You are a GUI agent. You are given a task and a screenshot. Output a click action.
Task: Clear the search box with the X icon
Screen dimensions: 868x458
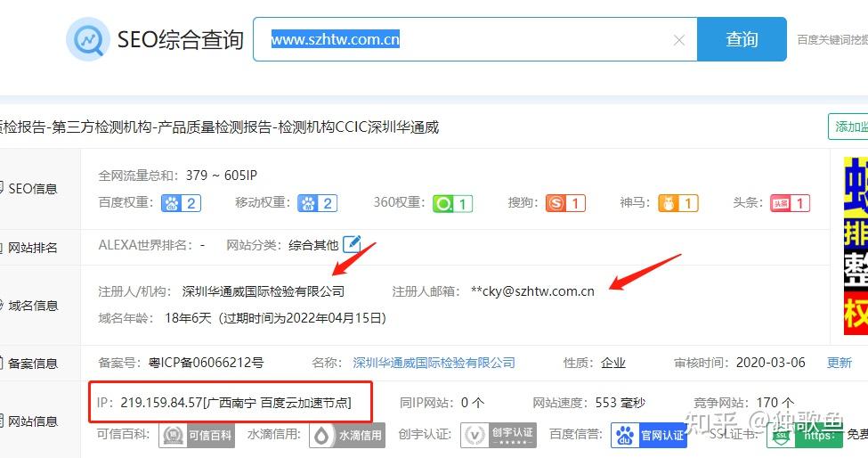pyautogui.click(x=679, y=40)
